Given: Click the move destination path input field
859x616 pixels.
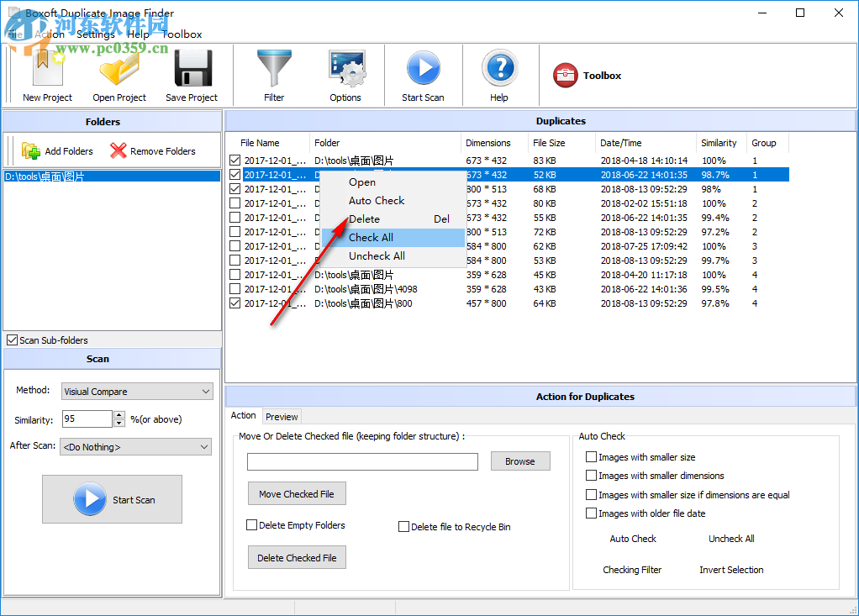Looking at the screenshot, I should point(361,461).
